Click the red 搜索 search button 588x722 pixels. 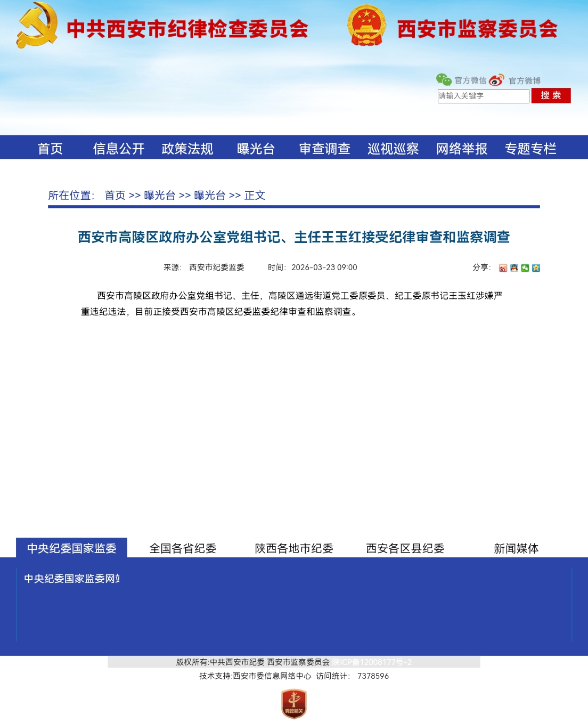point(551,95)
